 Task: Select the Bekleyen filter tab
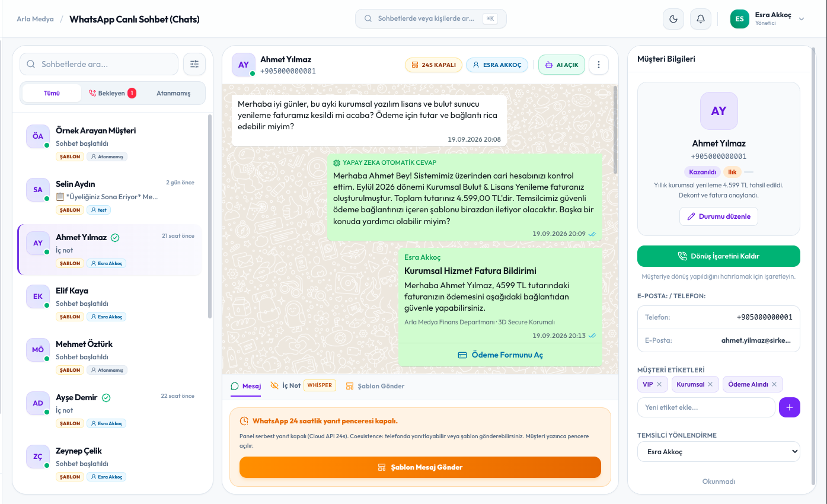point(112,93)
